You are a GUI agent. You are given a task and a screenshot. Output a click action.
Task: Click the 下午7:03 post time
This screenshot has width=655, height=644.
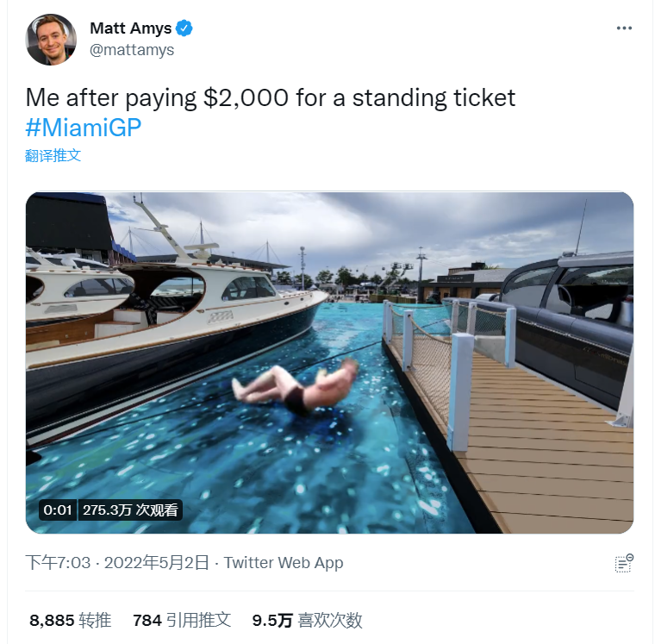coord(59,563)
